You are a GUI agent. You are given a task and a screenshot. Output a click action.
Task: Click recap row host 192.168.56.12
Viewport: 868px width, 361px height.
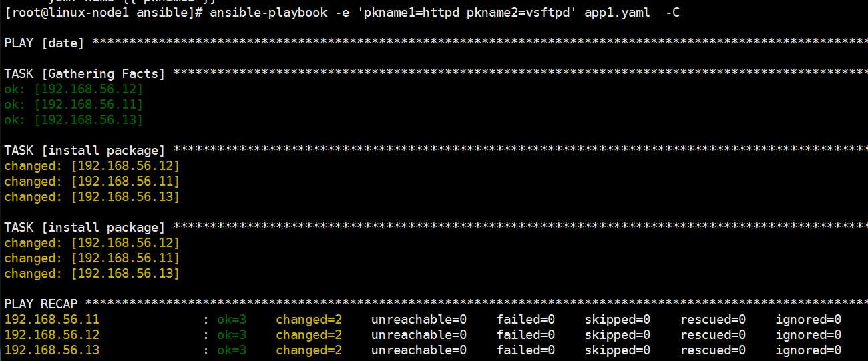point(51,335)
